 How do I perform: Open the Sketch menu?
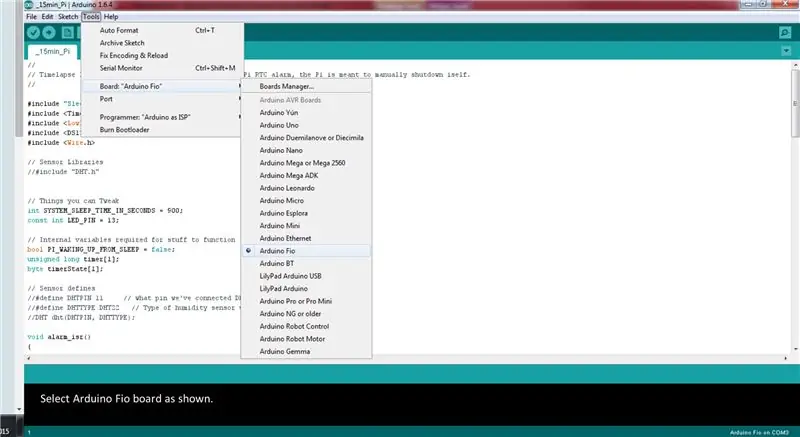[68, 16]
